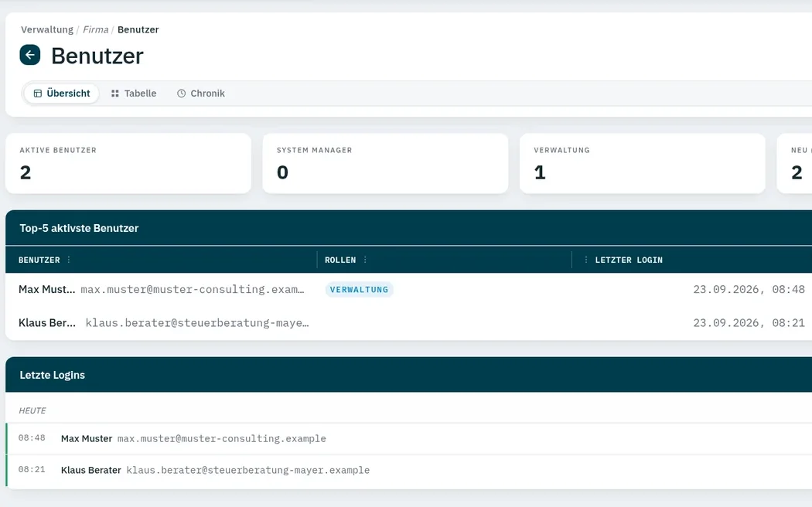Open the Firma breadcrumb link
The image size is (812, 507).
tap(95, 29)
